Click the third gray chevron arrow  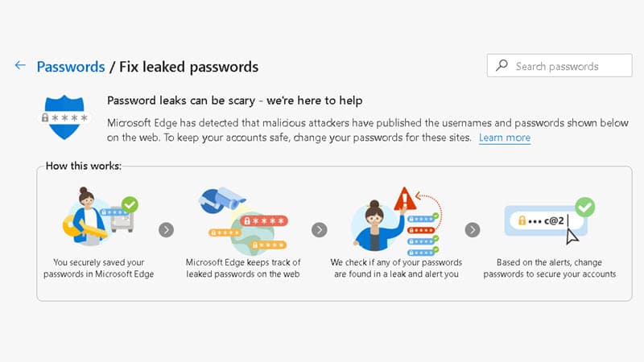pyautogui.click(x=473, y=230)
